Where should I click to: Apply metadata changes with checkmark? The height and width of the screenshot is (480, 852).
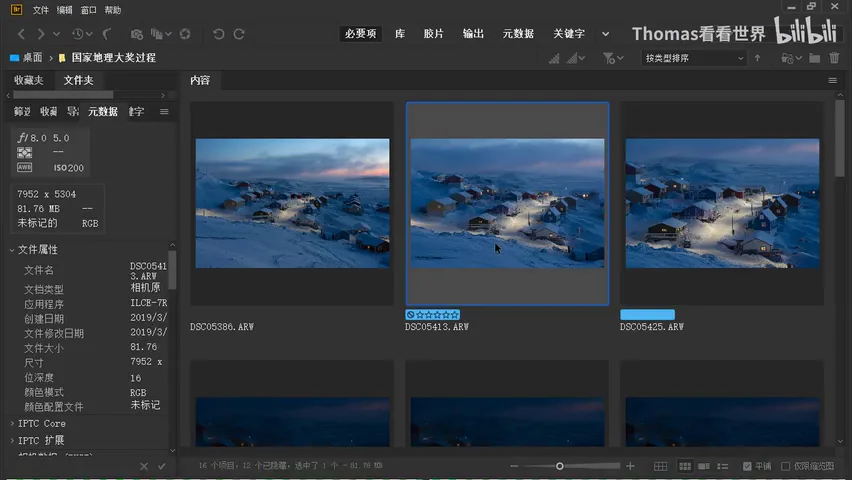coord(162,466)
